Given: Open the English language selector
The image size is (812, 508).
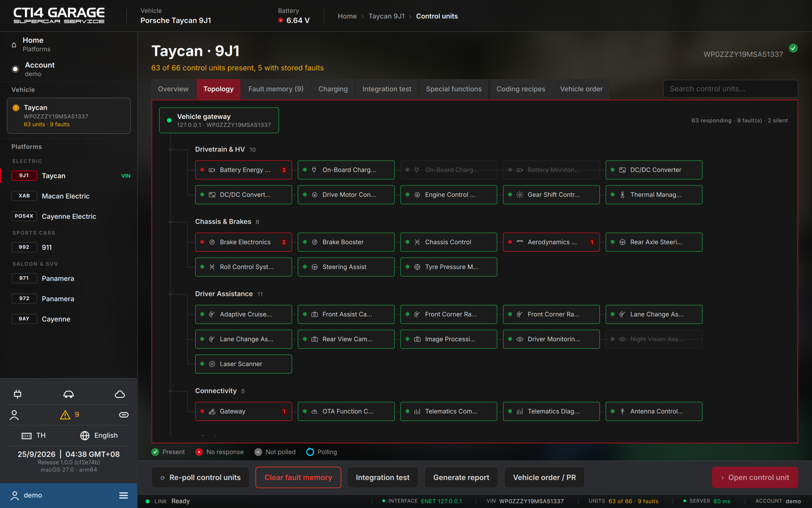Looking at the screenshot, I should 98,436.
